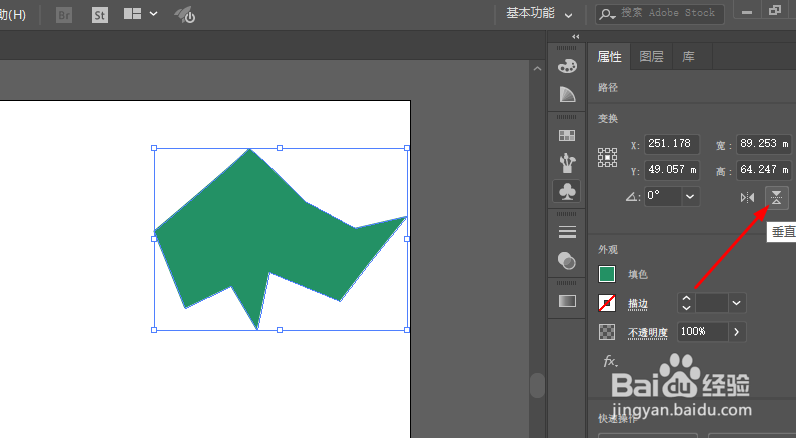Expand arrange documents dropdown arrow

[x=153, y=14]
